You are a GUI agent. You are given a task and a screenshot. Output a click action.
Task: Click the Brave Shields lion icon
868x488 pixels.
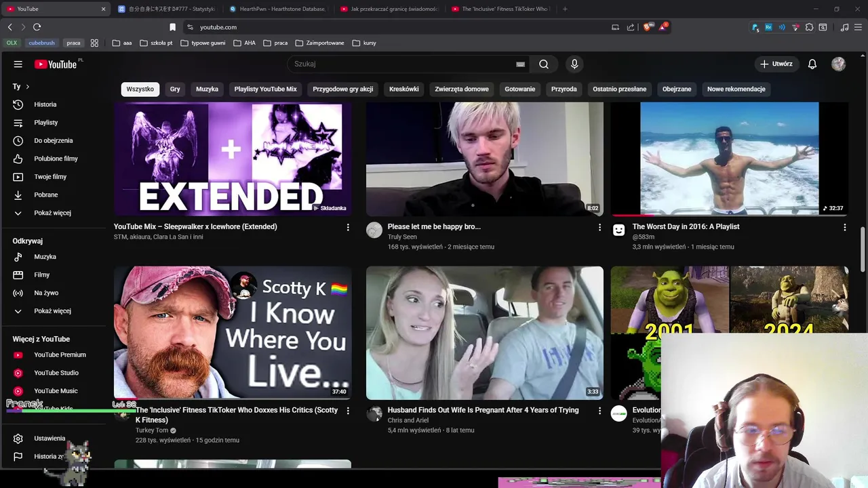[x=647, y=27]
